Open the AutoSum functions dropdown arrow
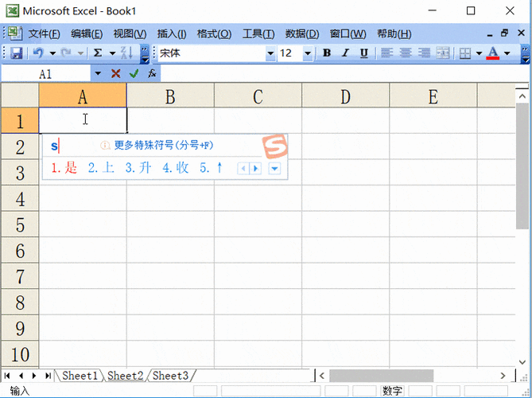This screenshot has height=398, width=532. [112, 53]
